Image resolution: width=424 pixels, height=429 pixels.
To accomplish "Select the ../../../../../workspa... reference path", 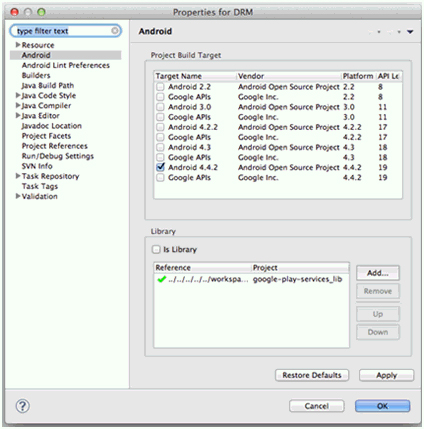I will click(x=208, y=279).
